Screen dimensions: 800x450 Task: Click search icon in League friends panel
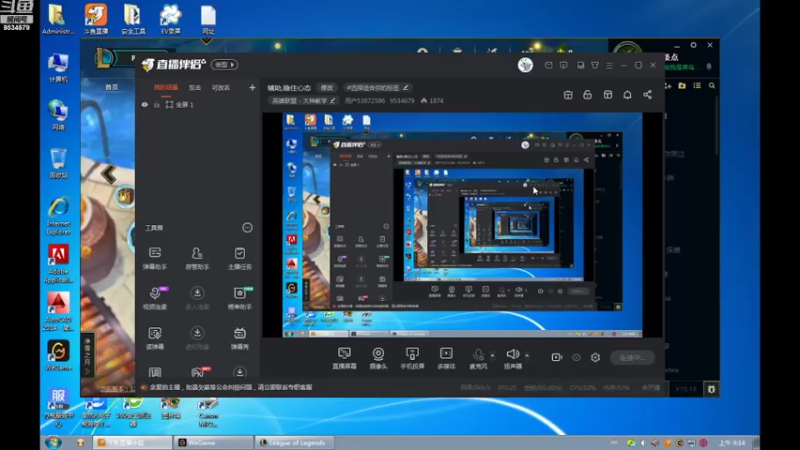click(x=712, y=86)
